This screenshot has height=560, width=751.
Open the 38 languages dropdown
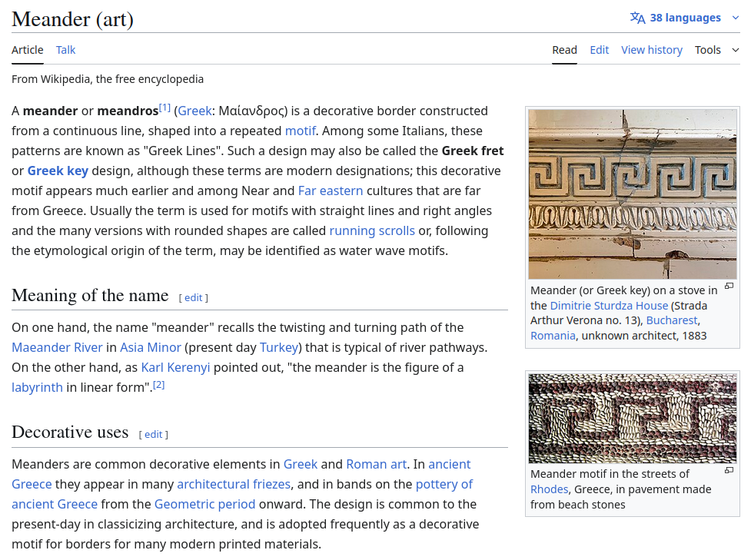[685, 18]
